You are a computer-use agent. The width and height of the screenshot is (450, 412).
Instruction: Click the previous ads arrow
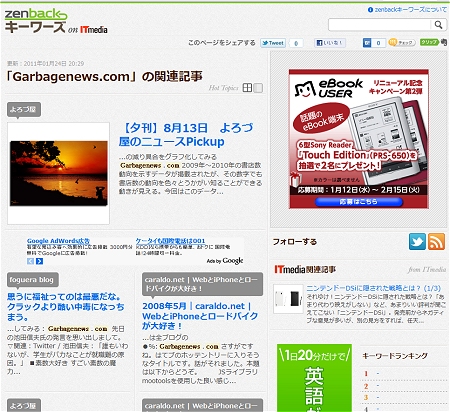click(30, 261)
